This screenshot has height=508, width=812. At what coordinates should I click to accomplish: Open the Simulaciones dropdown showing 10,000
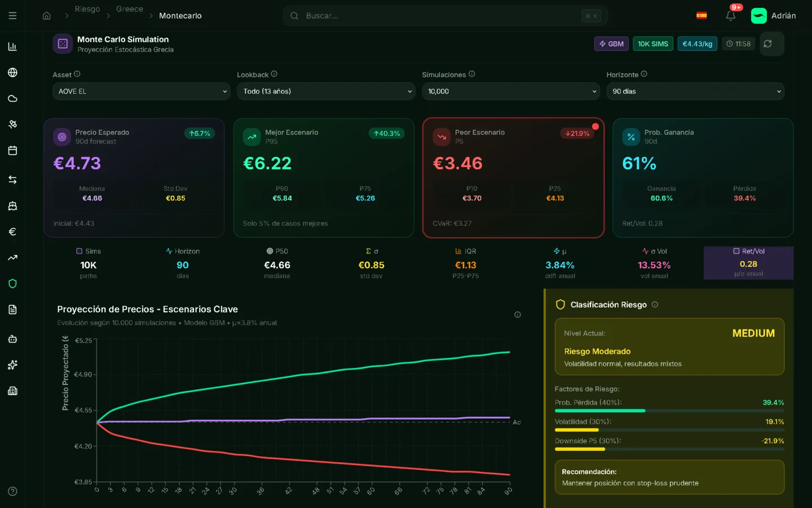point(510,91)
